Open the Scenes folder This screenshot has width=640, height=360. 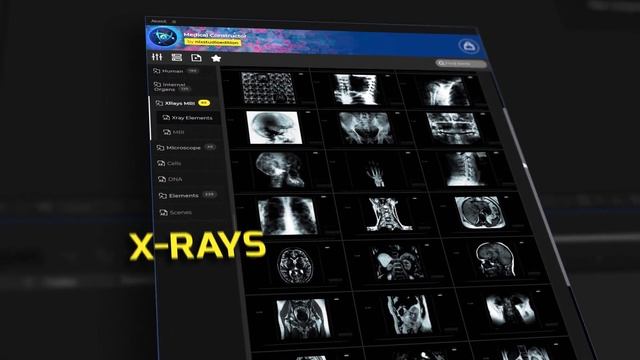click(x=176, y=212)
